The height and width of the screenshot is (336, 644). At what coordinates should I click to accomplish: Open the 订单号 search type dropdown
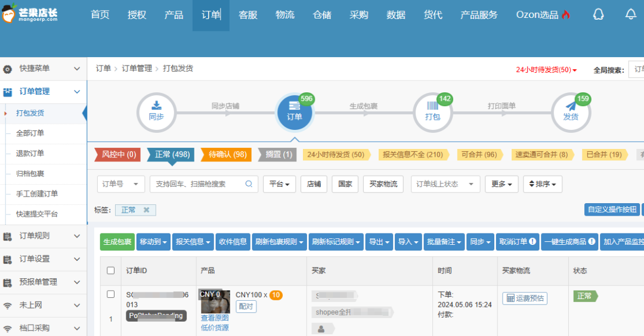click(121, 184)
